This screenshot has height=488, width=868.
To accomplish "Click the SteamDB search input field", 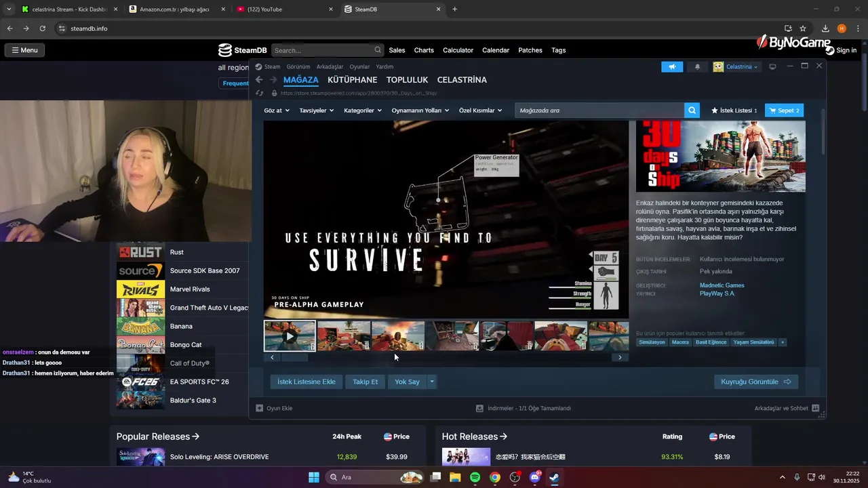I will (x=323, y=50).
